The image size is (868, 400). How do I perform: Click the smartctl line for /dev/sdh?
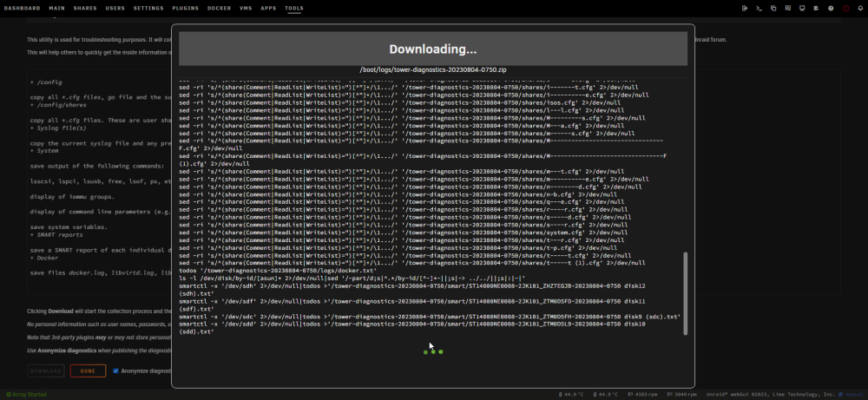(x=412, y=289)
